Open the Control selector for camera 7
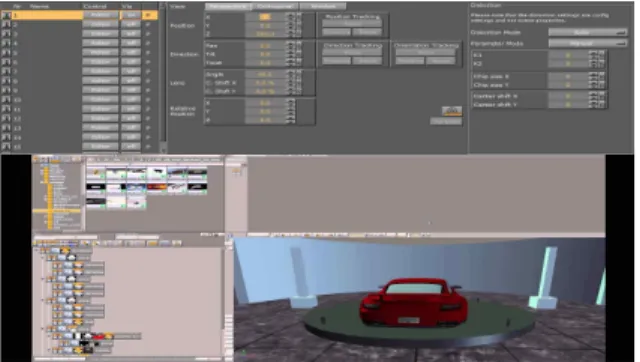The image size is (640, 362). coord(100,71)
